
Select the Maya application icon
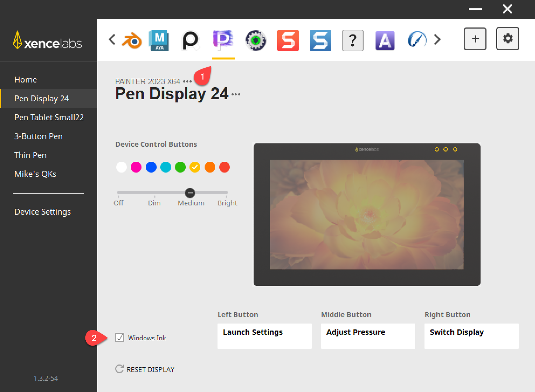(x=159, y=40)
